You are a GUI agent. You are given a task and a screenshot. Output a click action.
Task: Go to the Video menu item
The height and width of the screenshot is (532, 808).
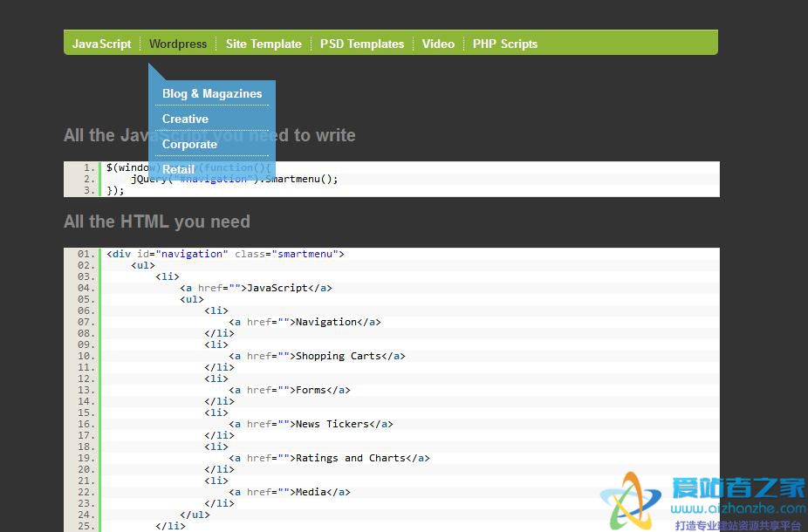438,44
